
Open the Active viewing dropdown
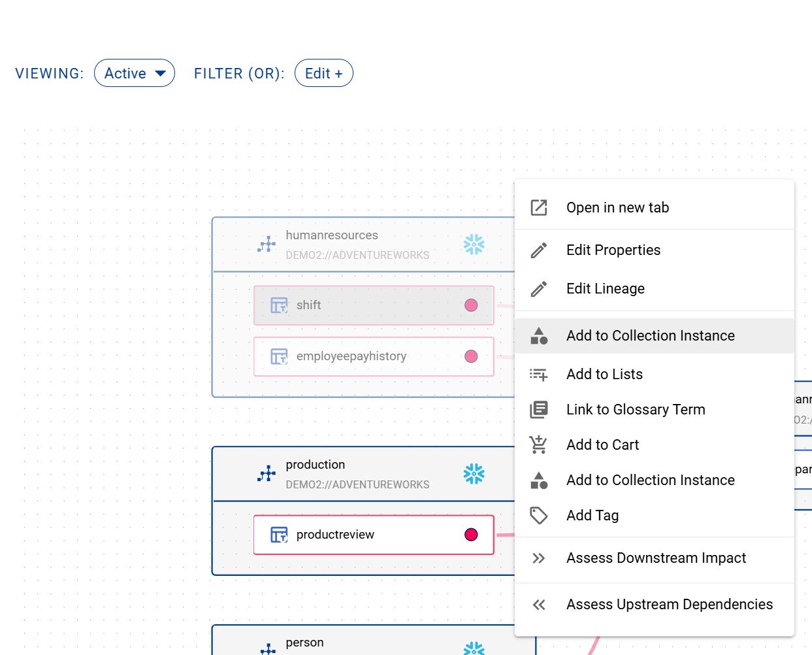tap(135, 73)
